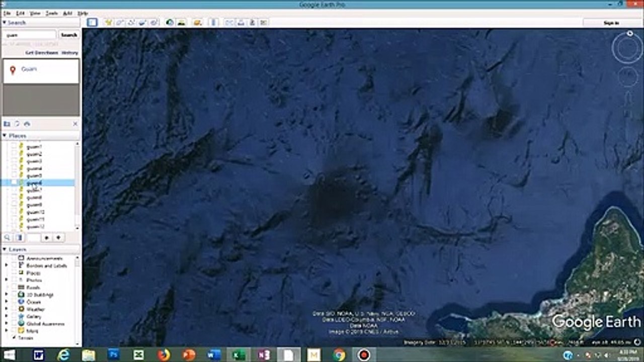Click the Look joystick ring in the map
This screenshot has width=644, height=362.
click(x=627, y=49)
